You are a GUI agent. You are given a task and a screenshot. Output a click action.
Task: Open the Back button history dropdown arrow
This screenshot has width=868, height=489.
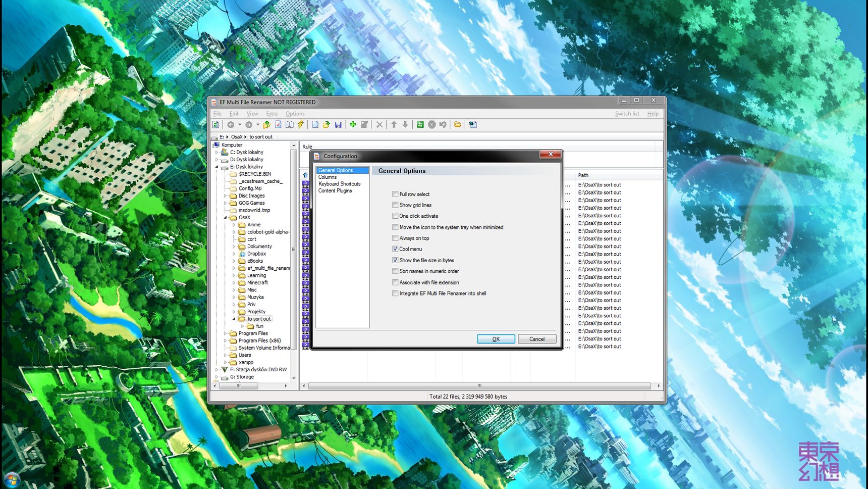(x=239, y=125)
